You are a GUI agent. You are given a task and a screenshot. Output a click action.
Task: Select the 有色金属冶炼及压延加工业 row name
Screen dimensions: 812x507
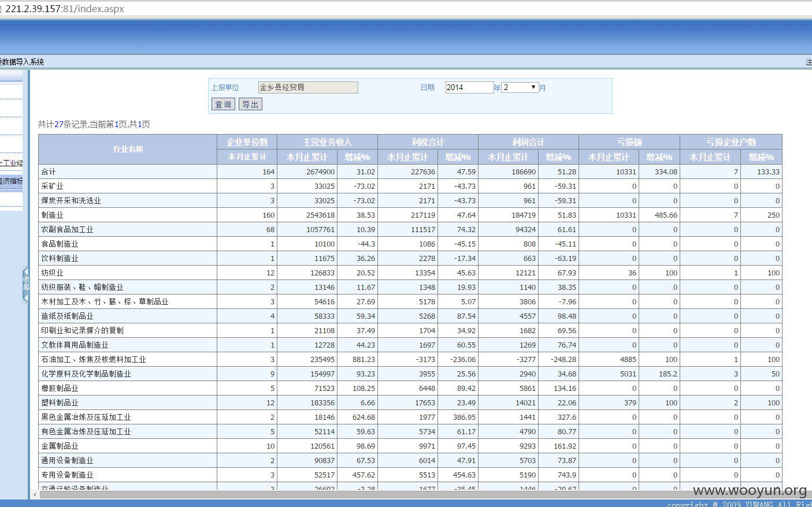click(x=86, y=431)
